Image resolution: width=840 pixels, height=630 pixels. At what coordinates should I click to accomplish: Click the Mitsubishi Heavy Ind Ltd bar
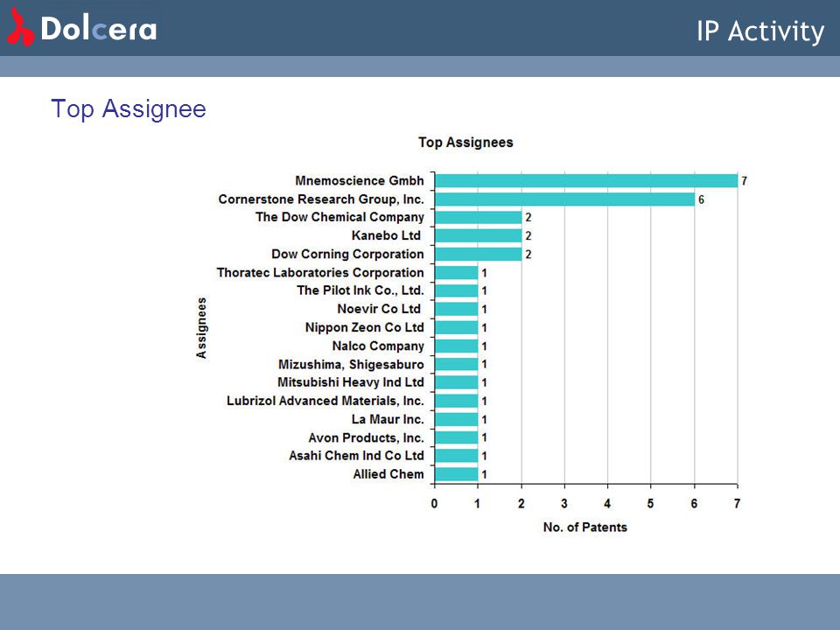(x=456, y=382)
